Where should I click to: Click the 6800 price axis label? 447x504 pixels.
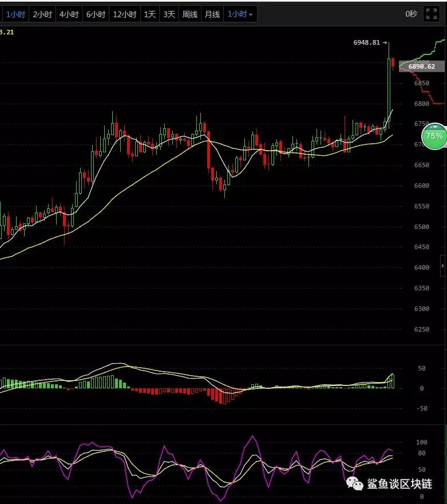[x=422, y=104]
